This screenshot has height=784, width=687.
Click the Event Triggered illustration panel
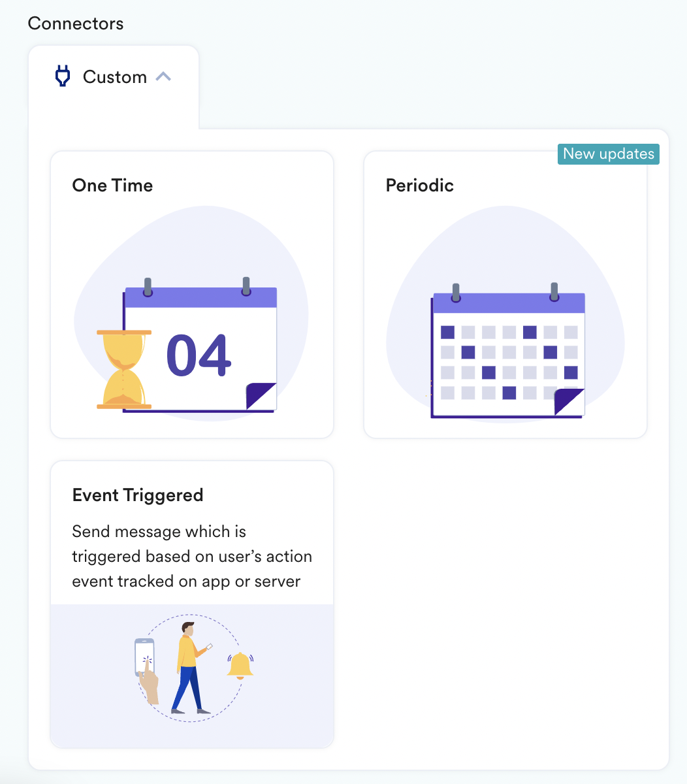point(192,676)
